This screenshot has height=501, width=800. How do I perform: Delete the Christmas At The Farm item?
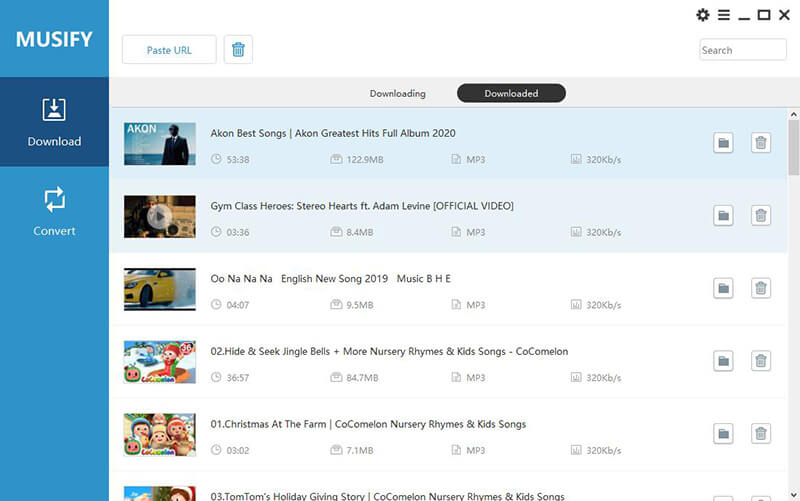(761, 434)
